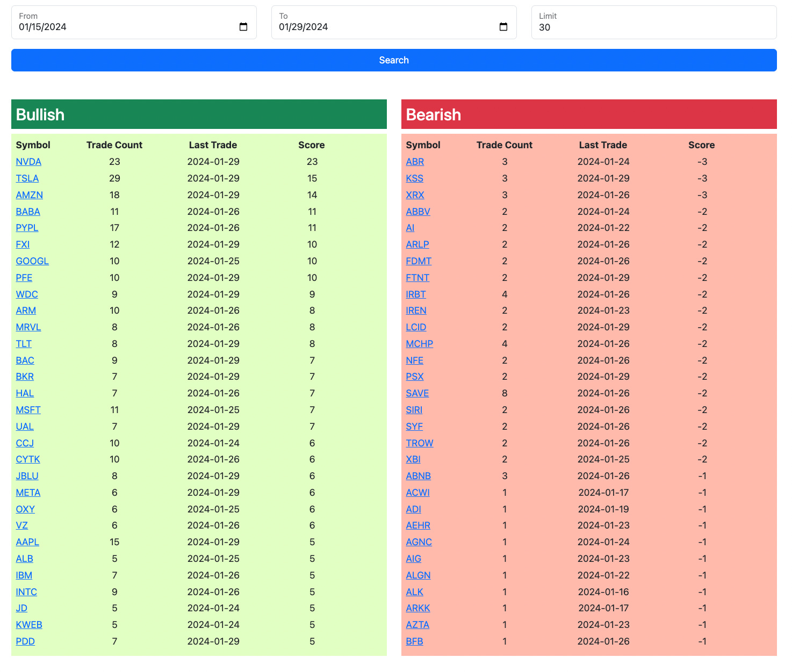Viewport: 792px width, 672px height.
Task: Open the TROW symbol link
Action: 420,443
